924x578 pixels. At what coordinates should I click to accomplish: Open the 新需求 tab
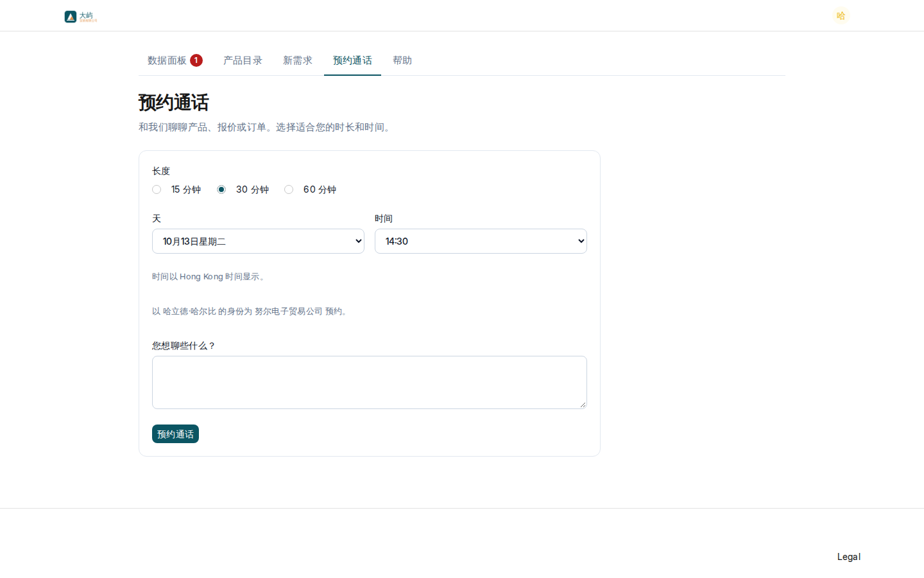[298, 60]
